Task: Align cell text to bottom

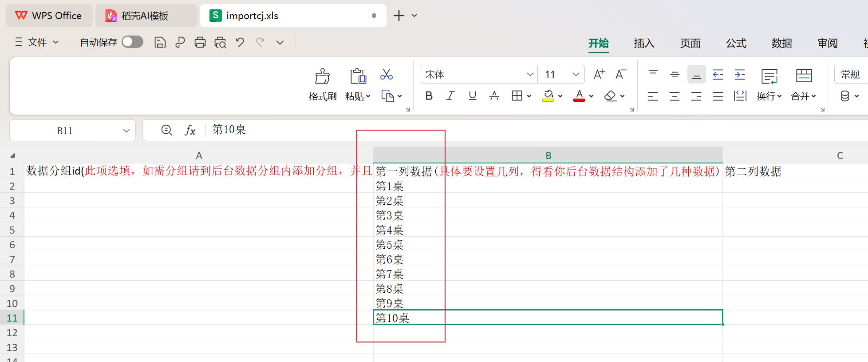Action: click(x=697, y=74)
